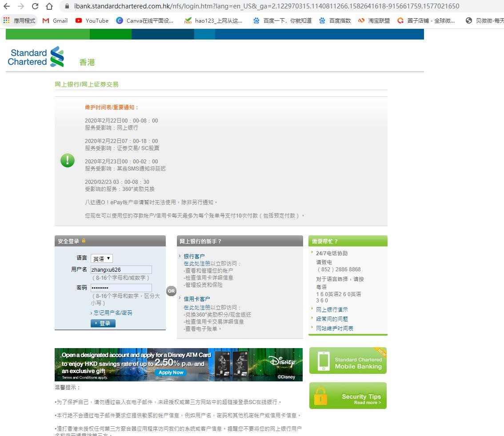
Task: Open Security Tips Read more tile
Action: pyautogui.click(x=348, y=396)
